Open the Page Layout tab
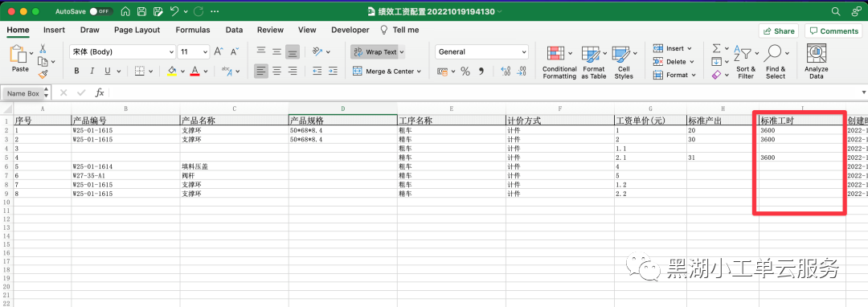868x307 pixels. pos(137,30)
